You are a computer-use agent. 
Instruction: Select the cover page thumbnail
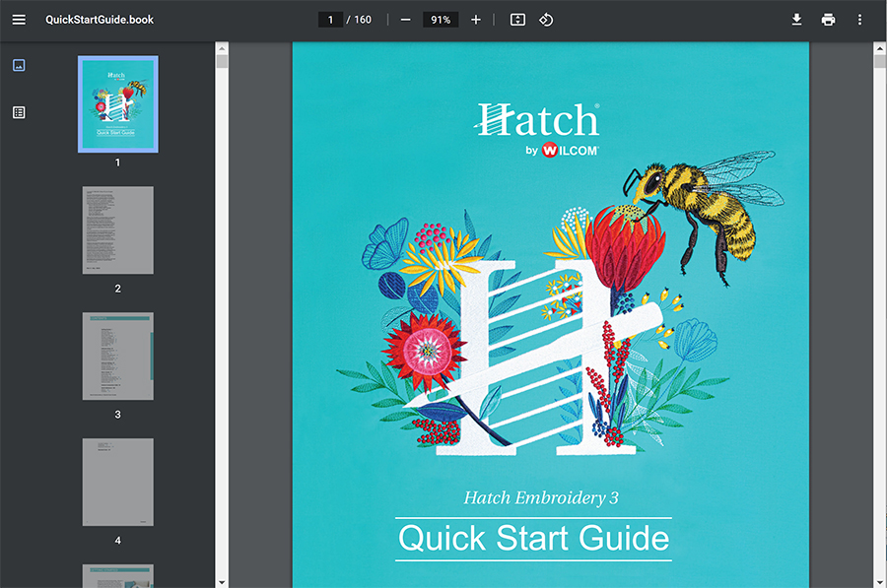pos(117,103)
